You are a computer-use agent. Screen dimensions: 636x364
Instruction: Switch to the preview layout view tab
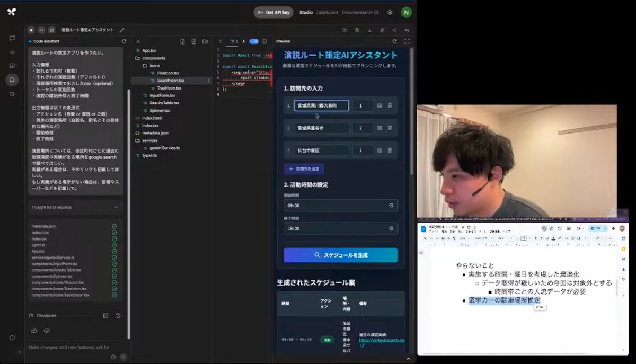tap(51, 30)
